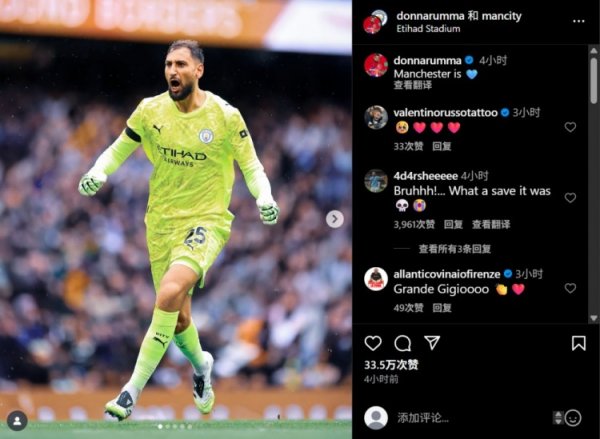Open the three-dot more options menu
The width and height of the screenshot is (600, 439).
point(579,21)
